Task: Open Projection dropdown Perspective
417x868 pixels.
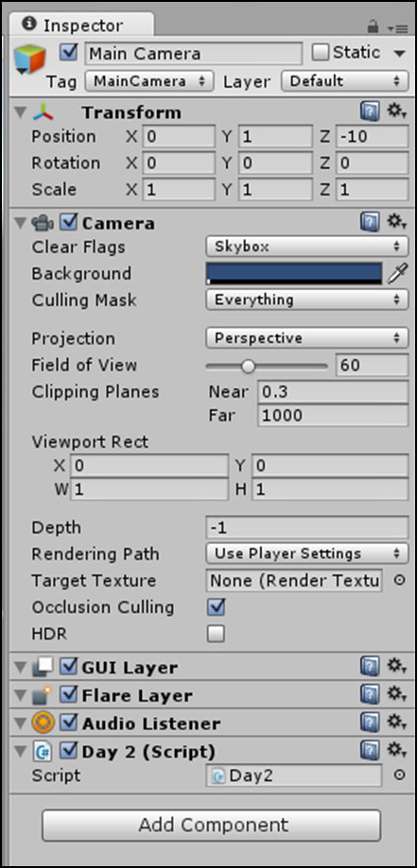Action: pyautogui.click(x=307, y=338)
